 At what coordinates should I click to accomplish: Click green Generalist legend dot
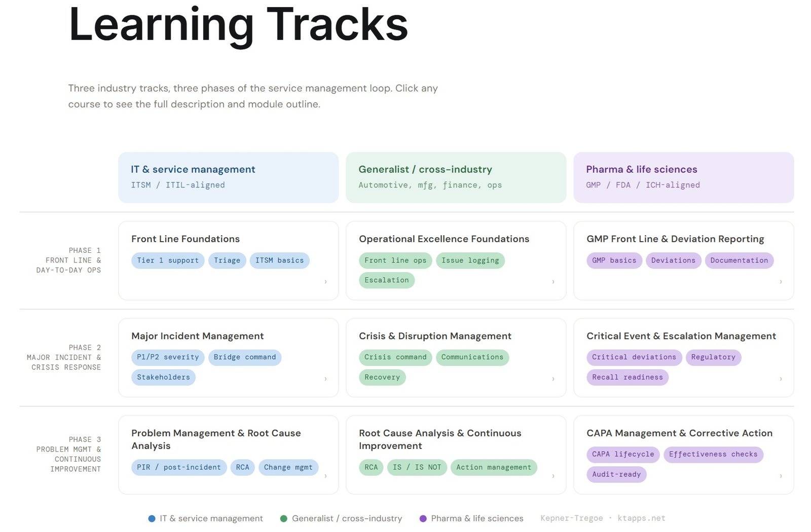pos(284,518)
